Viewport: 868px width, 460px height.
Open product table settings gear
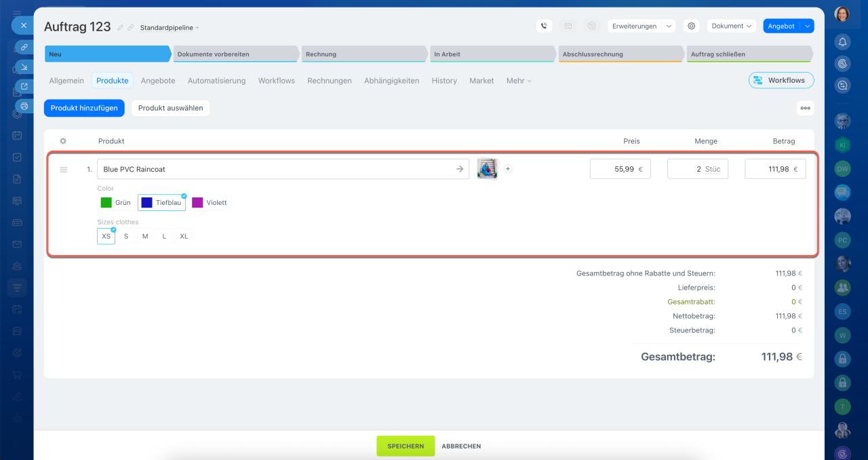click(x=63, y=141)
